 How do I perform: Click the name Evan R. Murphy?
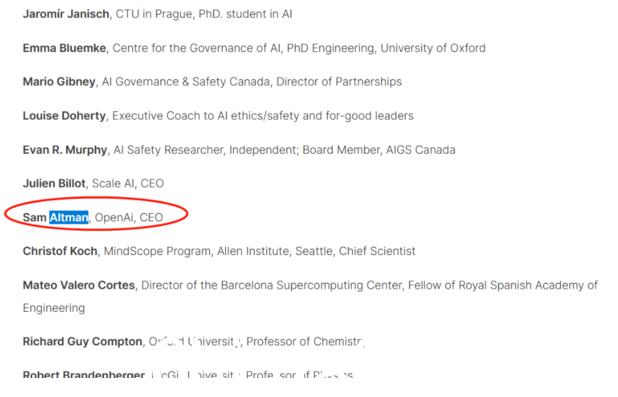(x=65, y=150)
